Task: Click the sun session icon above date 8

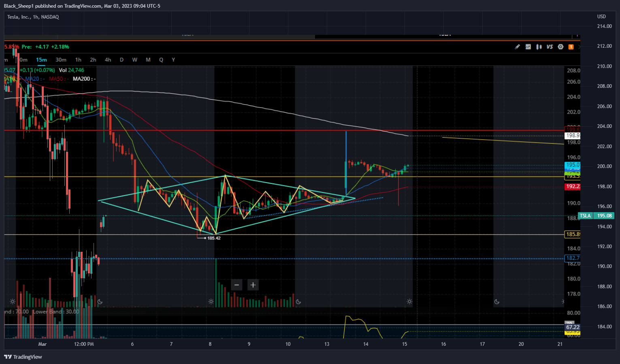Action: (211, 302)
